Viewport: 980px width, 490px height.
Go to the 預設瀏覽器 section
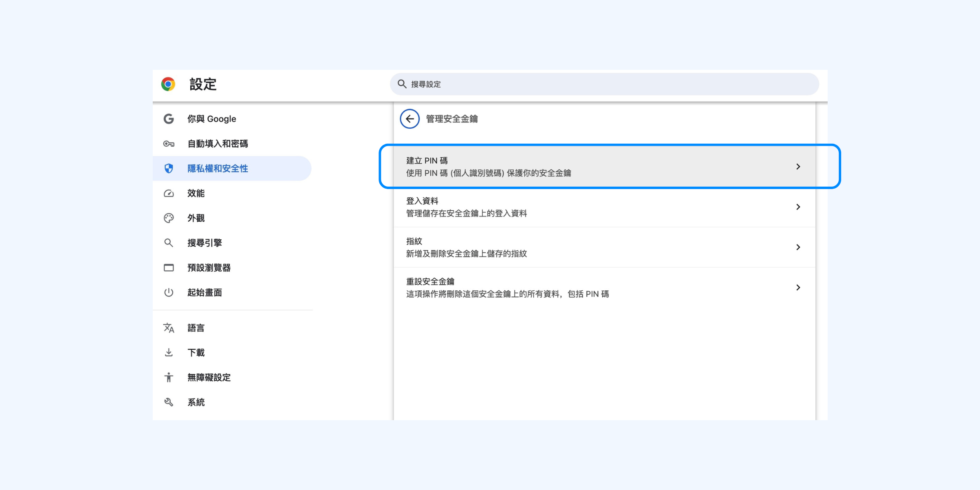(x=209, y=268)
